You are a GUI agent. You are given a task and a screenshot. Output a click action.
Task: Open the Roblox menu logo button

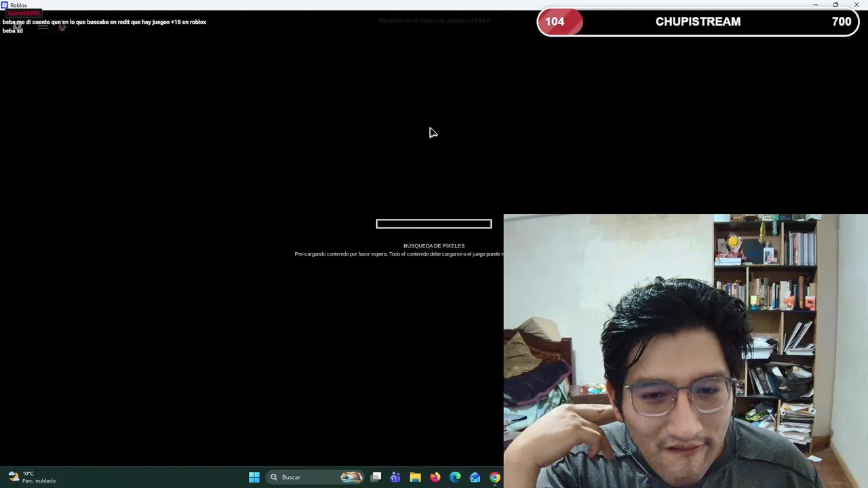click(18, 26)
